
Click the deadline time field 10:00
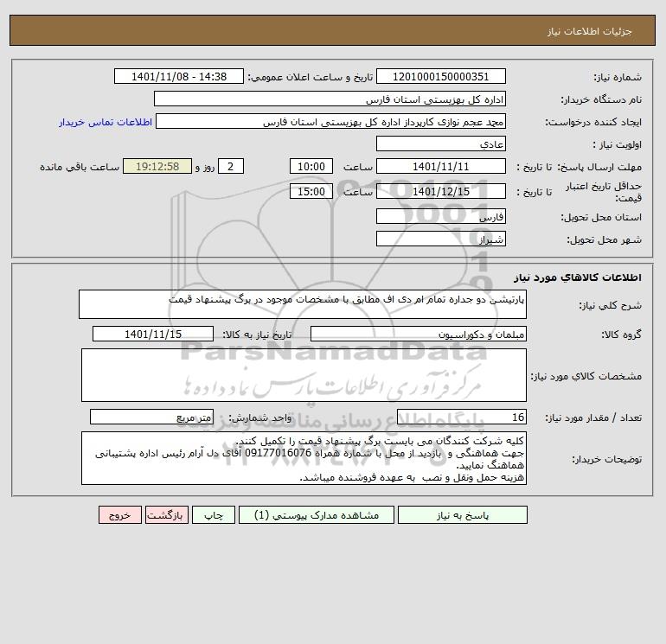311,167
